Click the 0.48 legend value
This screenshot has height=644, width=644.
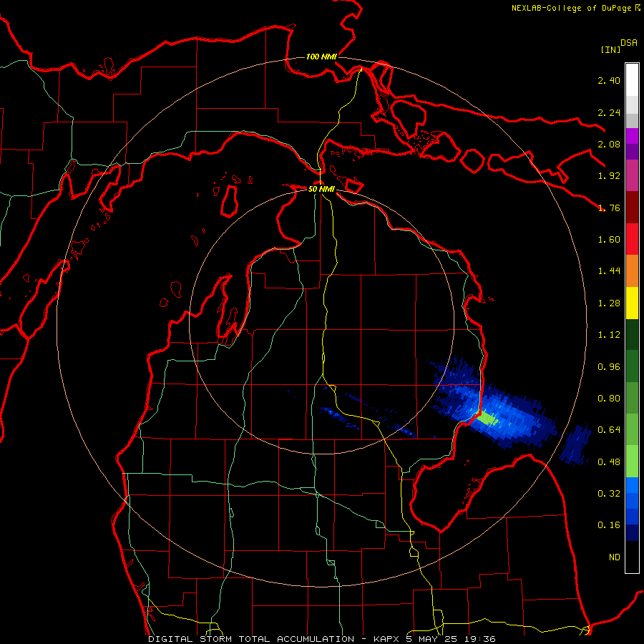(609, 462)
